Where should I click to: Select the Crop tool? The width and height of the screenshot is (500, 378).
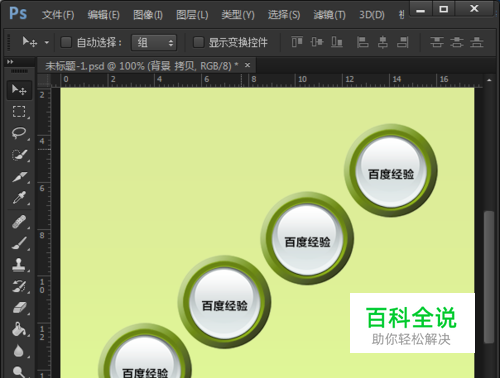pyautogui.click(x=19, y=177)
